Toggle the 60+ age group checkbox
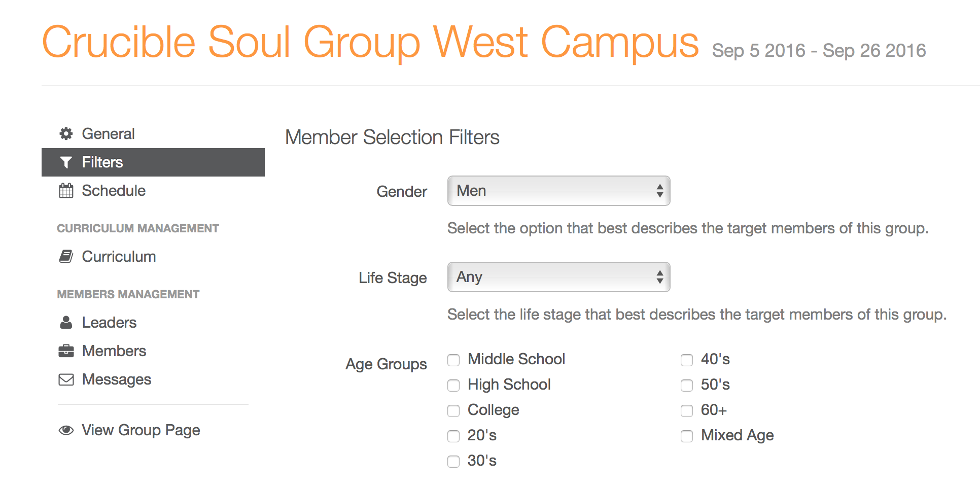The image size is (980, 487). pyautogui.click(x=687, y=411)
